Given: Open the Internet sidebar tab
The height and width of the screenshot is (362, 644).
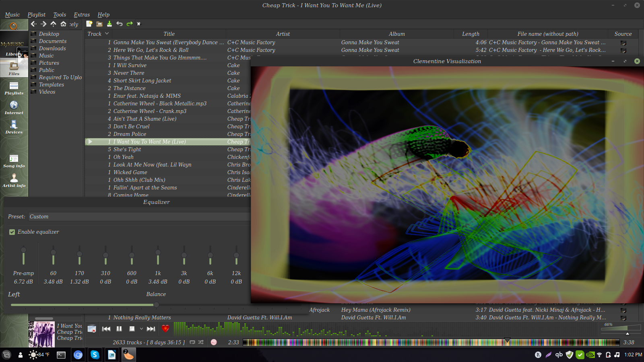Looking at the screenshot, I should tap(14, 107).
